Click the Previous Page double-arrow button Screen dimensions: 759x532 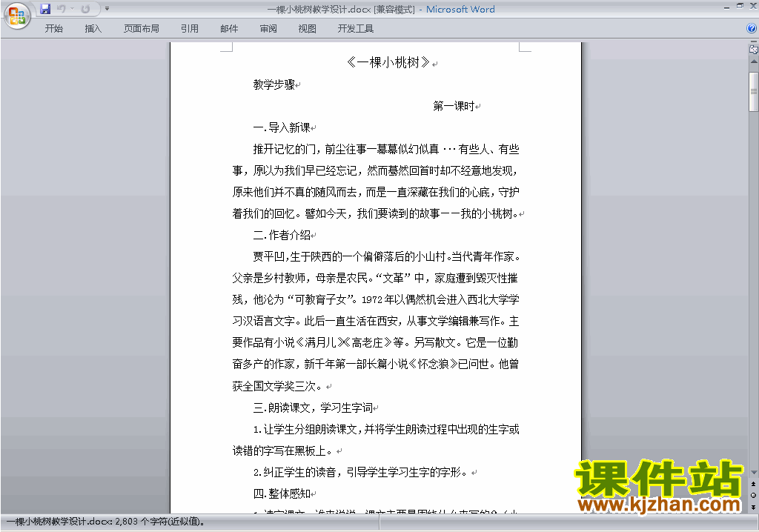pos(753,484)
